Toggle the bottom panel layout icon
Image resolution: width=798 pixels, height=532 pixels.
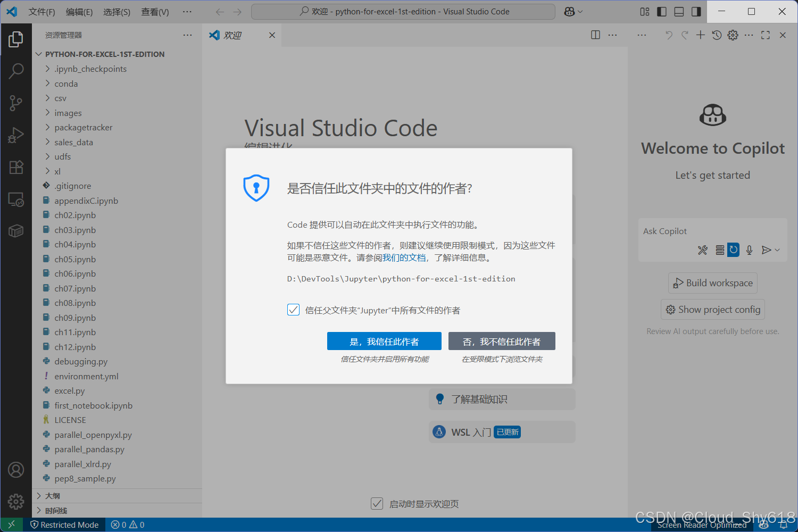[x=679, y=11]
